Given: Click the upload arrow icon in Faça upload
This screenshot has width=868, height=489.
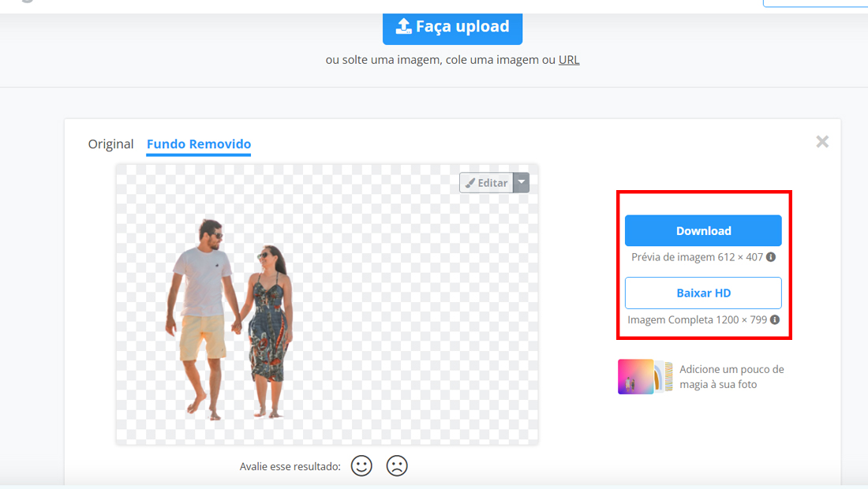Looking at the screenshot, I should point(403,26).
